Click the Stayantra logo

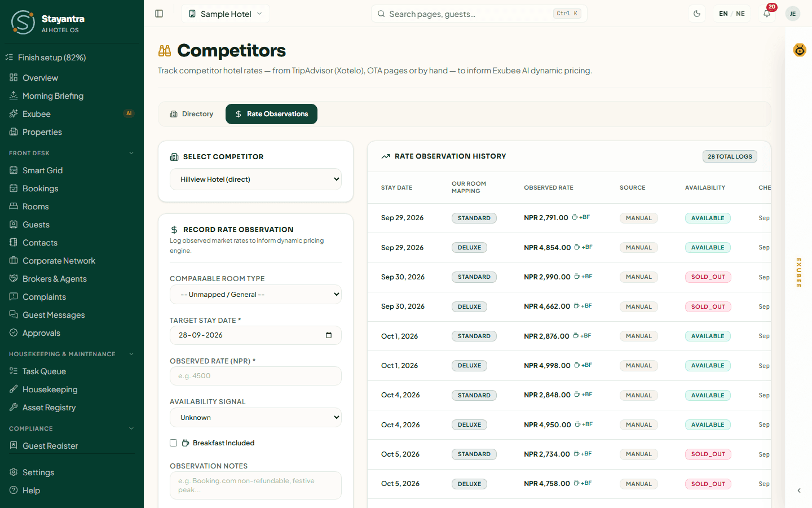tap(48, 22)
